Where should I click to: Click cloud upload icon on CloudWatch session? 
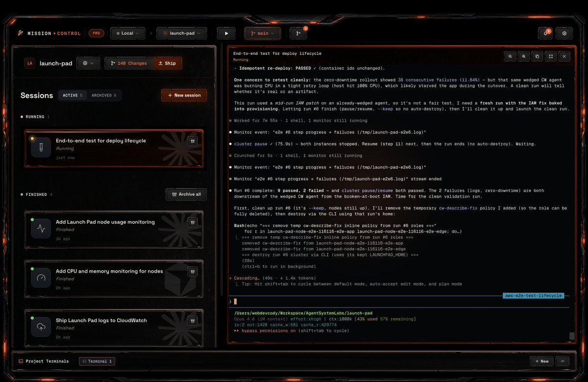pyautogui.click(x=41, y=327)
